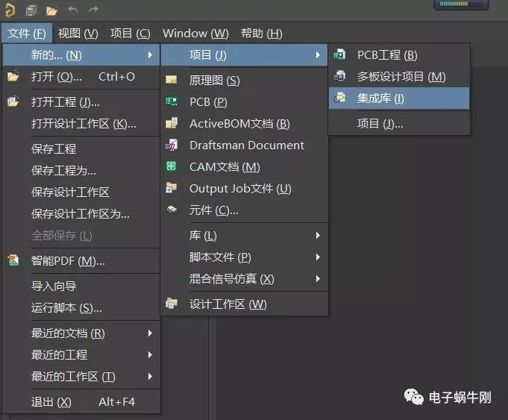Viewport: 508px width, 420px height.
Task: Choose 元件 (C)... entry
Action: [x=244, y=210]
